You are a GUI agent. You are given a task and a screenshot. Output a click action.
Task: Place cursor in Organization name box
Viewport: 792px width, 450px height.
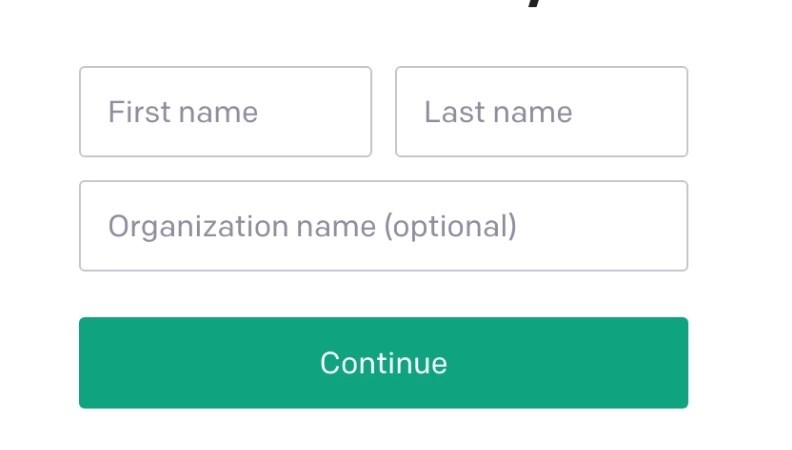[383, 226]
